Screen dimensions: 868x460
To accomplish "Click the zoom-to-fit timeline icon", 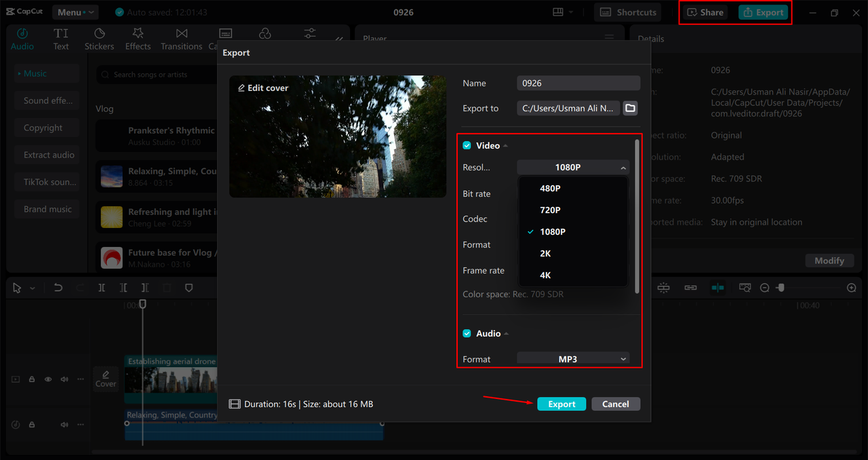I will point(745,288).
